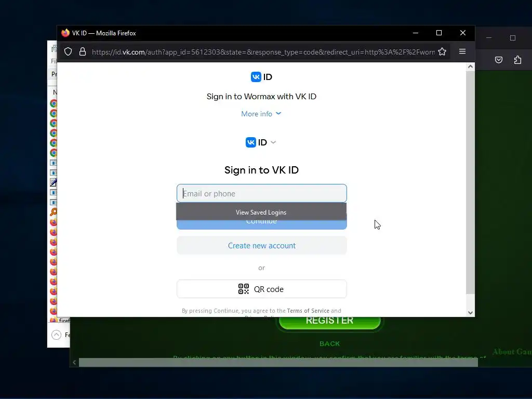The height and width of the screenshot is (399, 532).
Task: Open the Terms of Service link
Action: [x=308, y=311]
